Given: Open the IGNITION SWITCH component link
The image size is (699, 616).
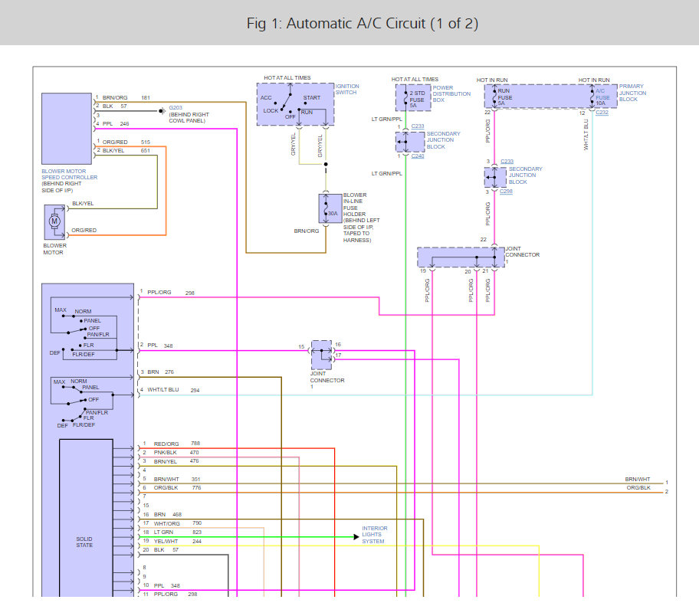Looking at the screenshot, I should 347,89.
